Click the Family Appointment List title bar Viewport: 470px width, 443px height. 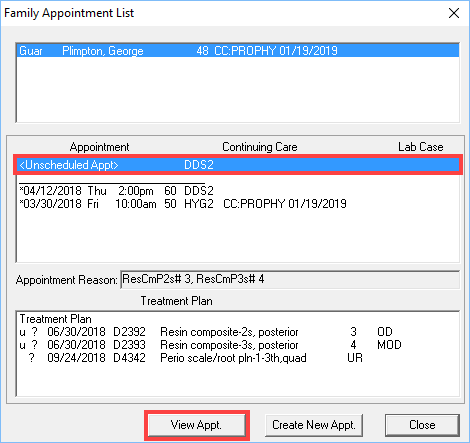220,13
